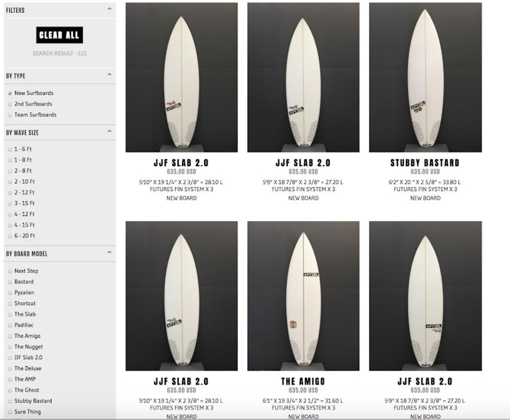Click the top-left JJF Slab 2.0 board photo
The image size is (510, 420).
(x=181, y=76)
